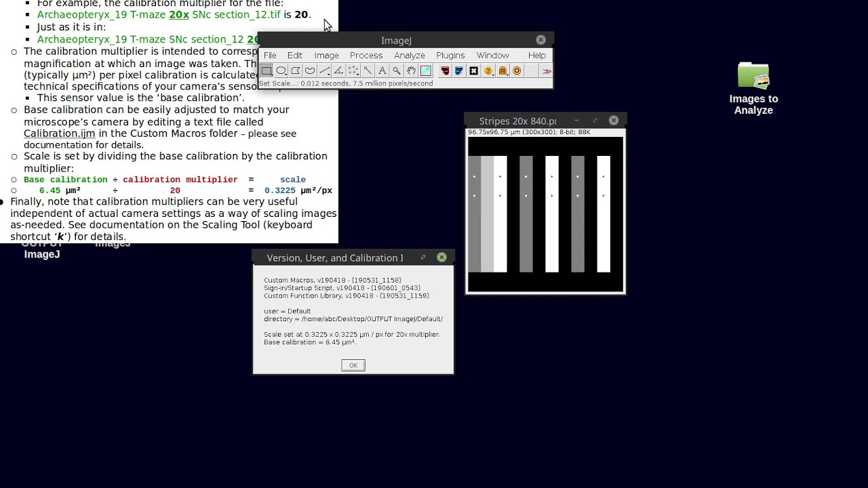Open the Analyze menu in ImageJ
Viewport: 868px width, 488px height.
tap(410, 56)
